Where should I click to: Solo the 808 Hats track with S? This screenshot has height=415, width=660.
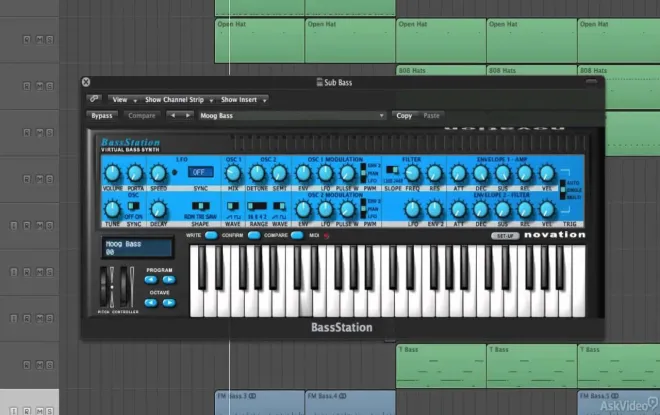(x=50, y=86)
